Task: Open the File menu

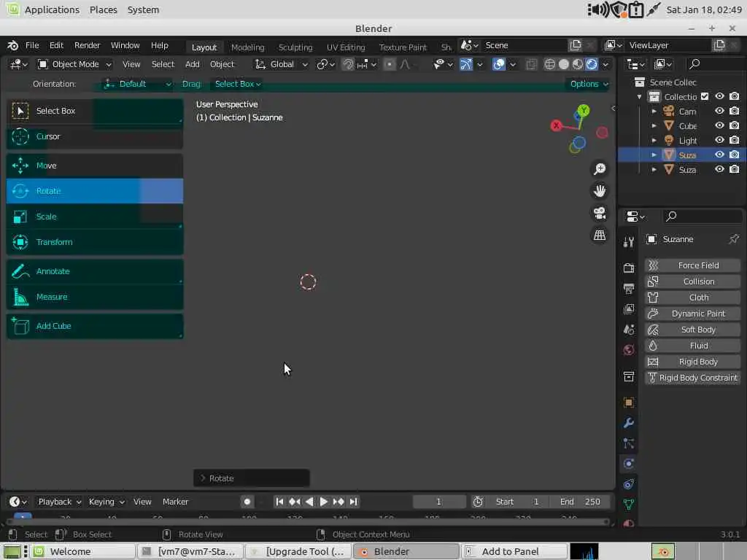Action: coord(32,45)
